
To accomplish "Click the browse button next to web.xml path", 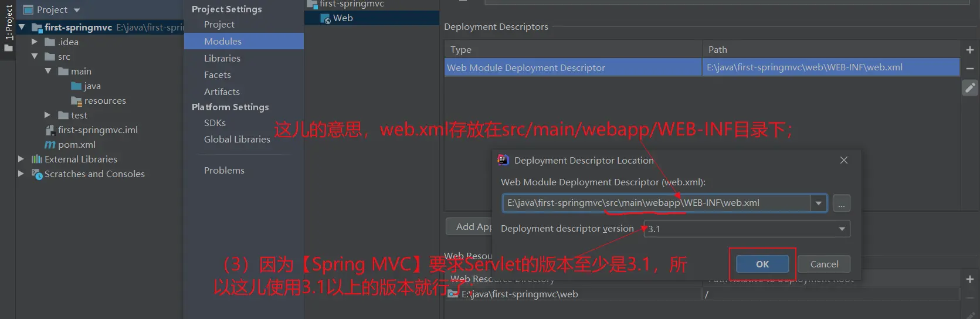I will [x=841, y=203].
